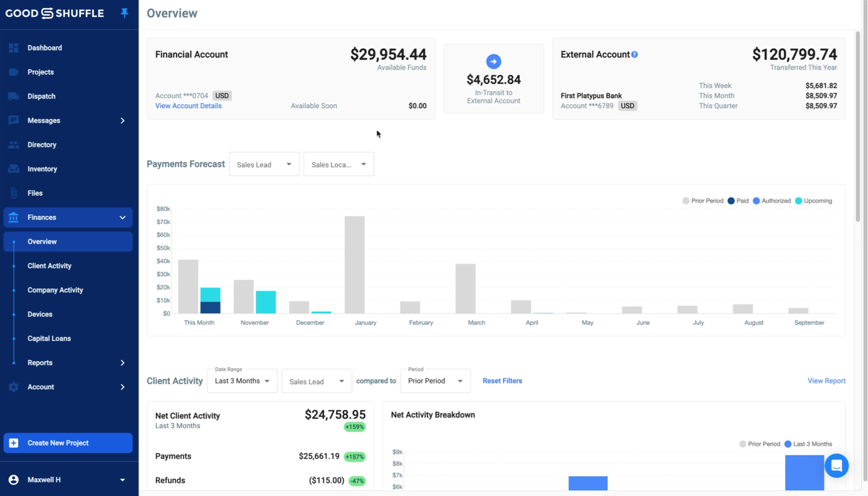
Task: Click View Account Details link
Action: (x=188, y=106)
